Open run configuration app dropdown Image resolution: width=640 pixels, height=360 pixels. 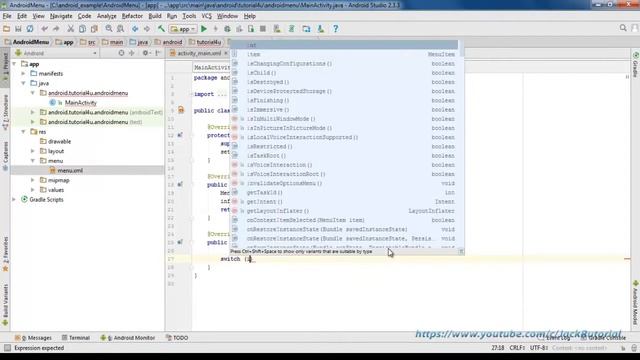183,29
